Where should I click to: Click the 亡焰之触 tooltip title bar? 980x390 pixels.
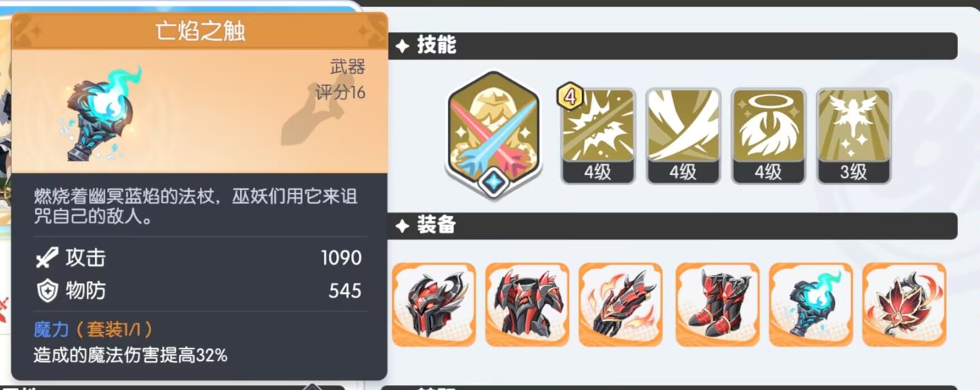pos(200,31)
